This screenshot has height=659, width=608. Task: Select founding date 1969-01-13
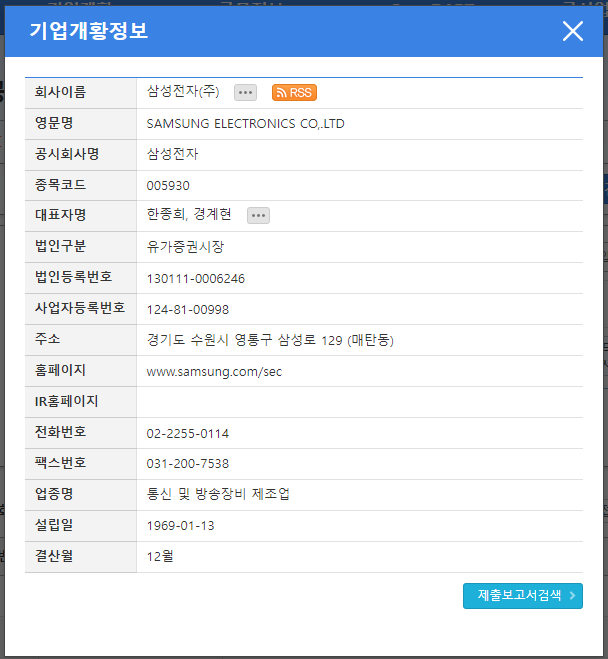click(x=181, y=525)
